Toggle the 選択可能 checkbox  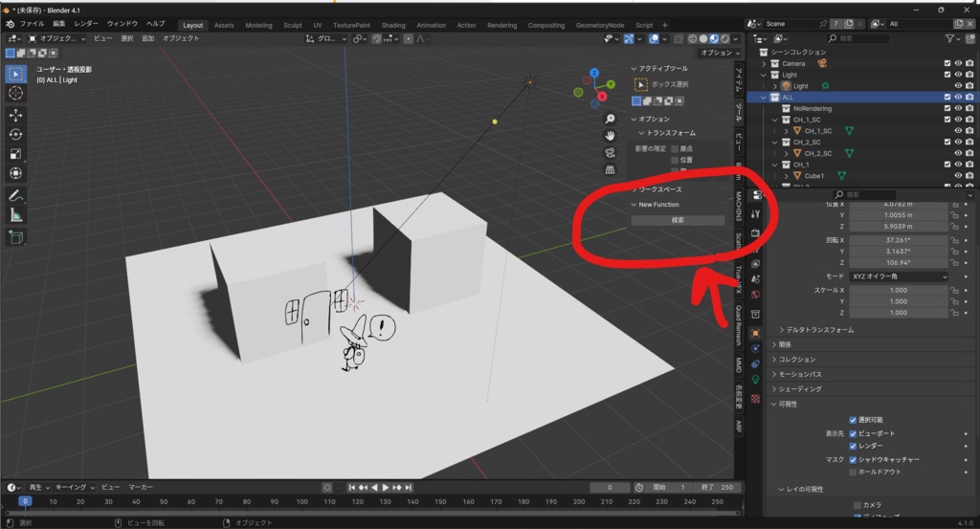pos(853,420)
